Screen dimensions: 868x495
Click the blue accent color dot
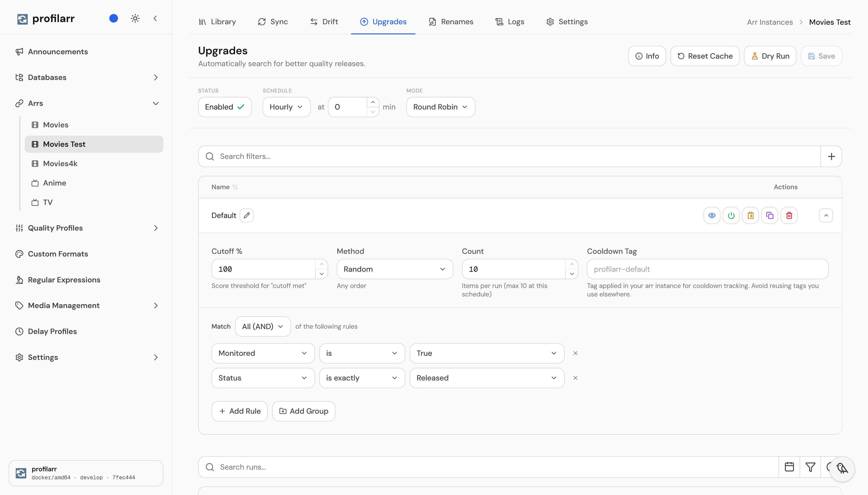(x=114, y=18)
